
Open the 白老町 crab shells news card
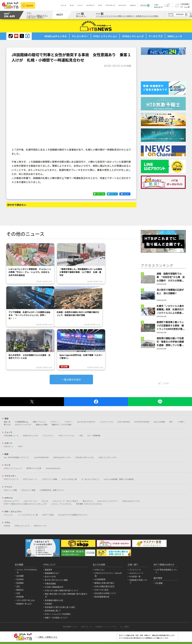click(78, 307)
